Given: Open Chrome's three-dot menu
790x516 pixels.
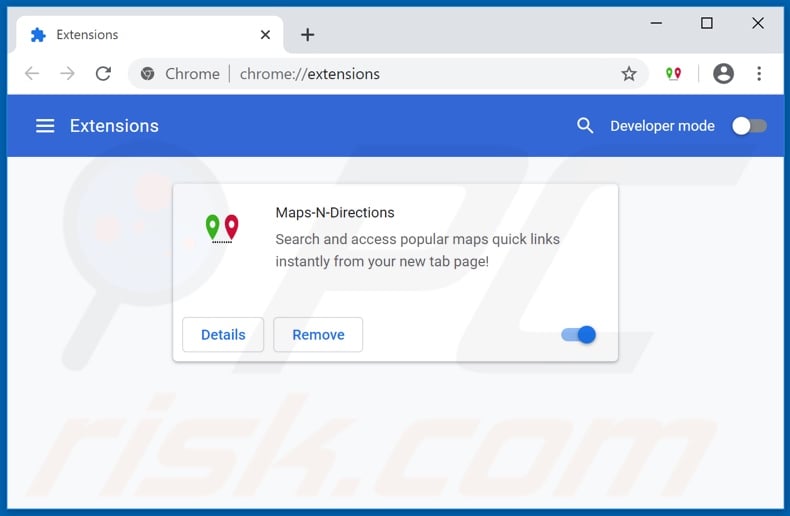Looking at the screenshot, I should point(759,74).
